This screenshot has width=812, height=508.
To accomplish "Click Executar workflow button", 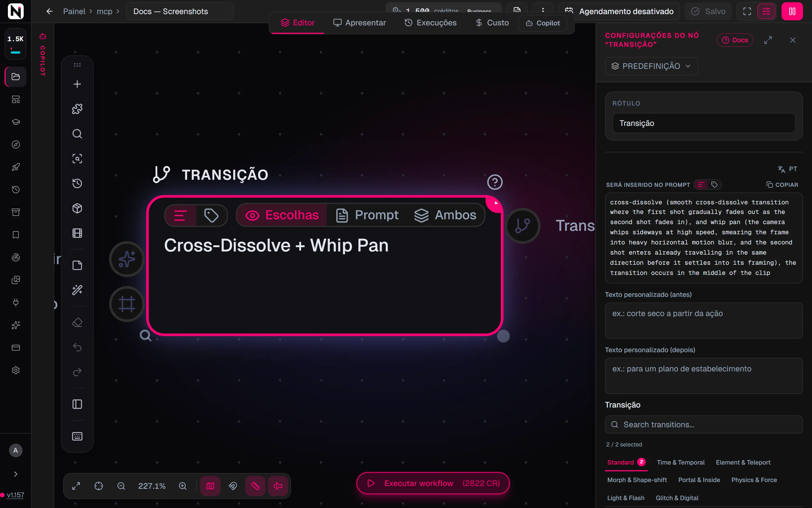I will coord(433,483).
